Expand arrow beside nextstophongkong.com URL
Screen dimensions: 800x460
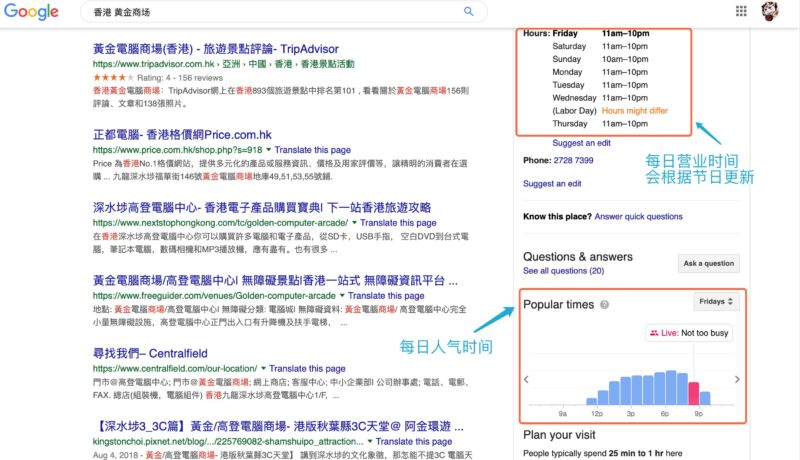pos(354,223)
